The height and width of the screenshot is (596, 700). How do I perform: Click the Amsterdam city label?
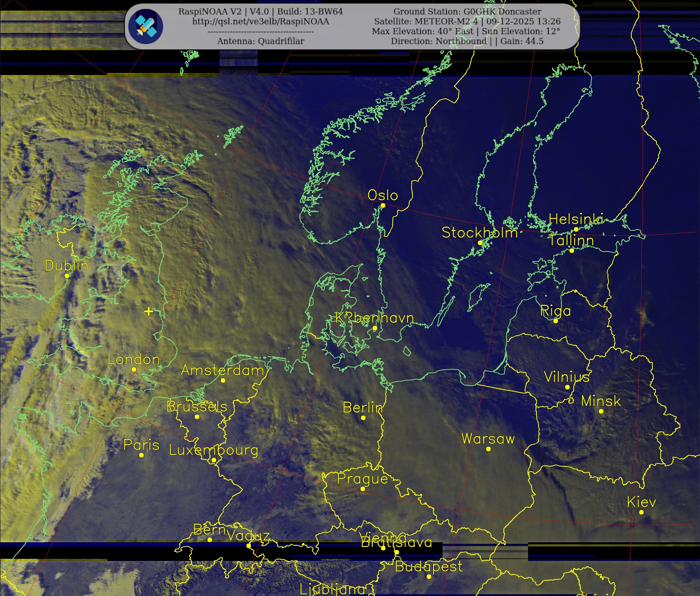point(222,370)
